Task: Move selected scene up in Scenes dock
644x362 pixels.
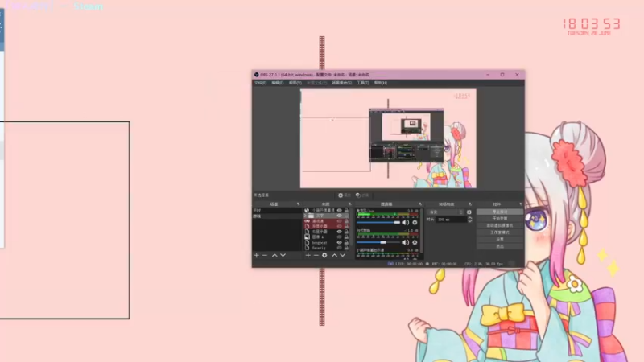Action: (275, 255)
